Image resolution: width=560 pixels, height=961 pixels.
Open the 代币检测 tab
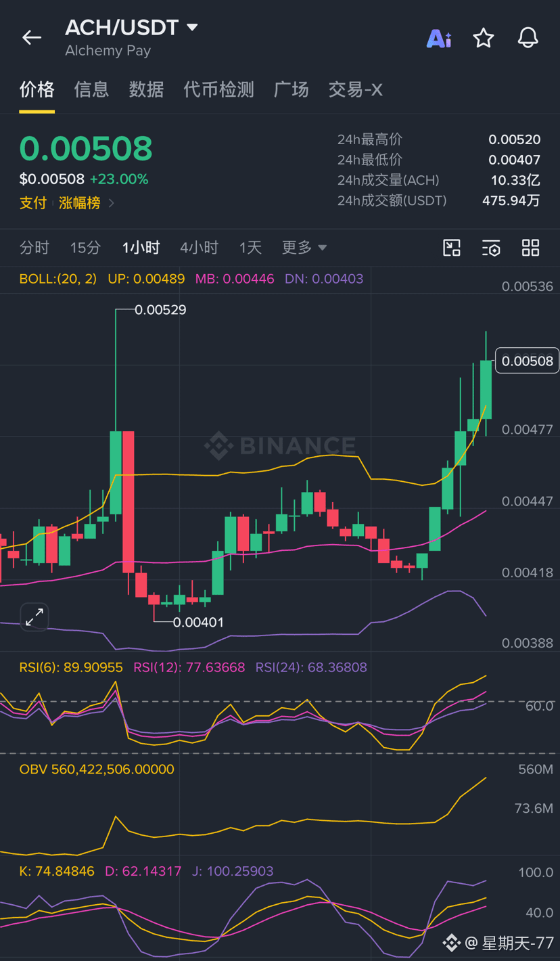pyautogui.click(x=218, y=89)
